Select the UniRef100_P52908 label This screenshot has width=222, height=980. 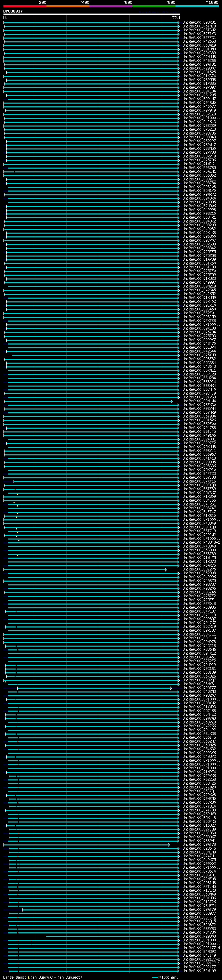pyautogui.click(x=199, y=573)
